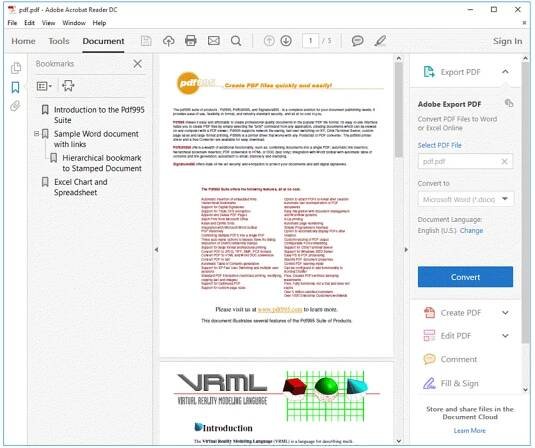Expand the Create PDF section chevron
This screenshot has height=448, width=535.
505,313
